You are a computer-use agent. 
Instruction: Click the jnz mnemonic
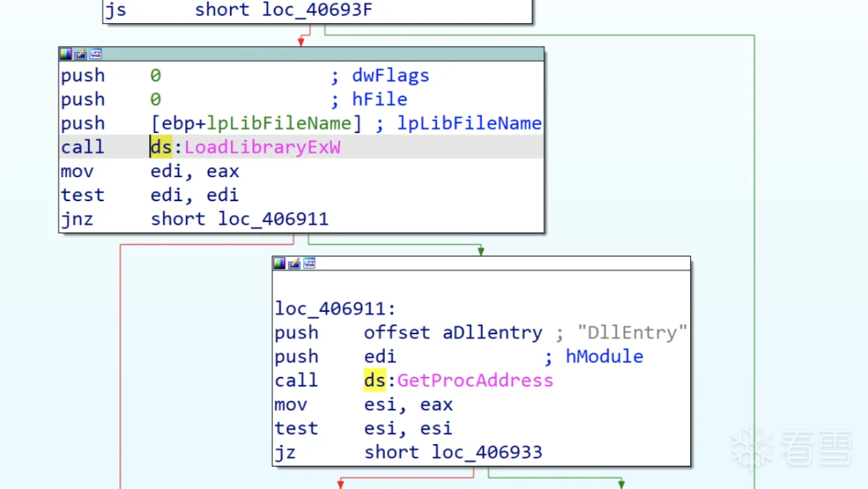pos(77,218)
